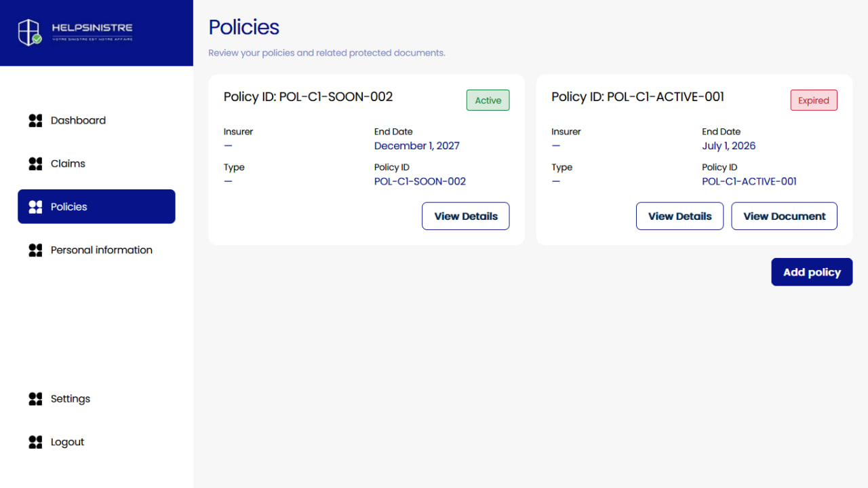
Task: Click the POL-C1-SOON-002 Policy ID value
Action: 420,181
